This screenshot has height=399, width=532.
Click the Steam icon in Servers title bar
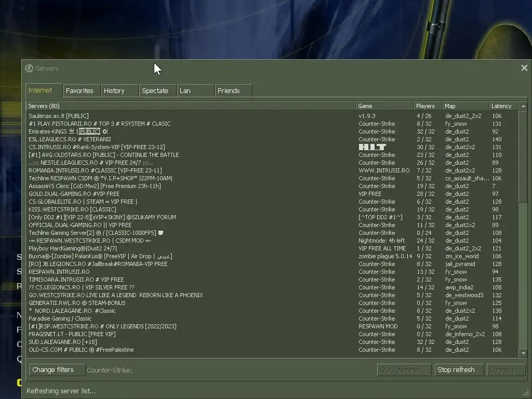pyautogui.click(x=29, y=68)
